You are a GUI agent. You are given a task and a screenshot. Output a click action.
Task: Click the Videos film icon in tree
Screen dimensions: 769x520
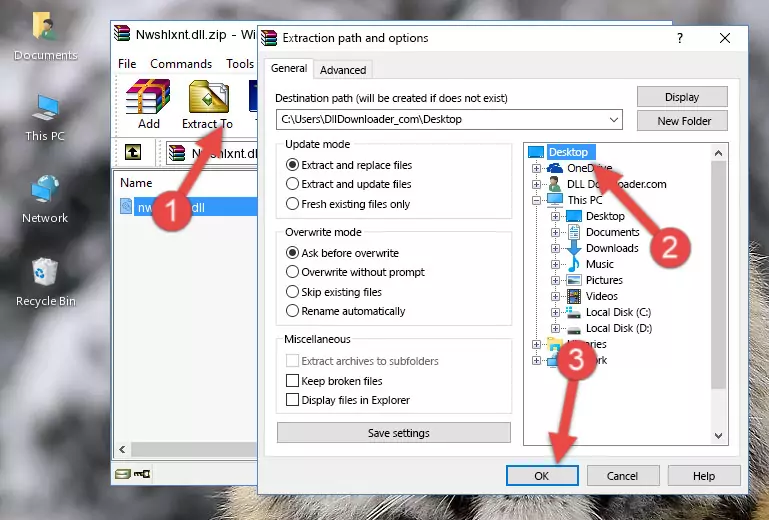pyautogui.click(x=574, y=296)
